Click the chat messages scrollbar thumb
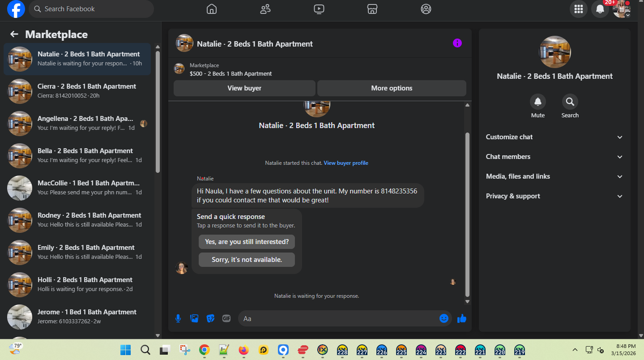 pyautogui.click(x=468, y=214)
